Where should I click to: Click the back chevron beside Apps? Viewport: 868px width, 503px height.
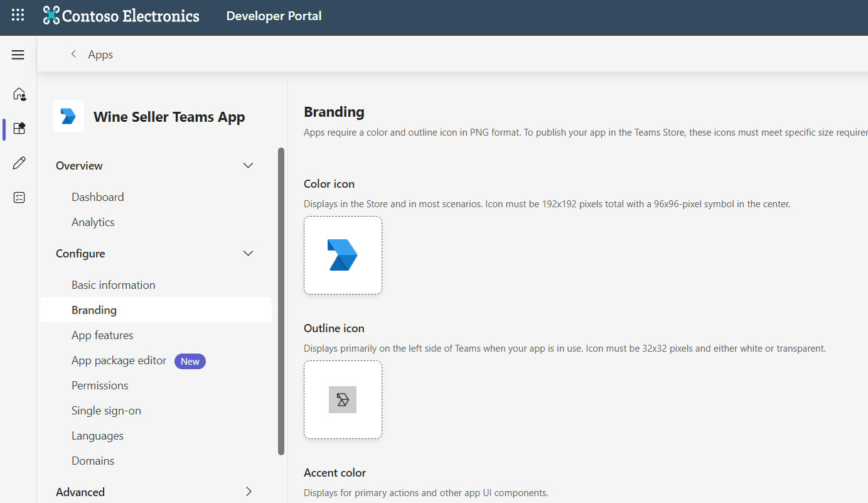(x=73, y=54)
